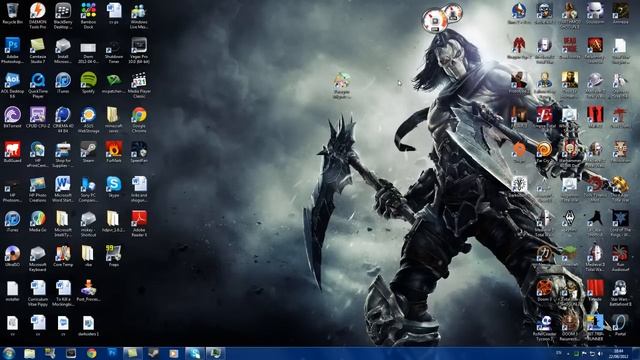Open Portal game shortcut
The width and height of the screenshot is (640, 360).
click(620, 325)
